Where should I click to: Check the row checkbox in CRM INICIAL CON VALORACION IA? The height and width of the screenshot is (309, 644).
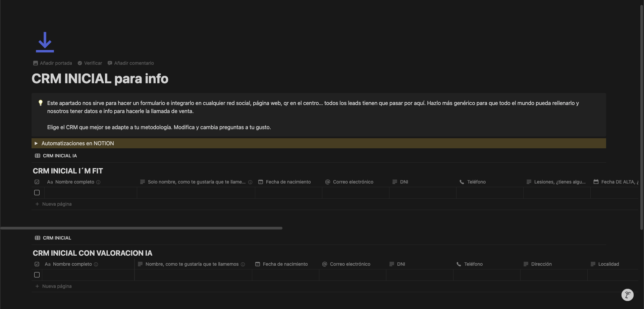pos(37,275)
